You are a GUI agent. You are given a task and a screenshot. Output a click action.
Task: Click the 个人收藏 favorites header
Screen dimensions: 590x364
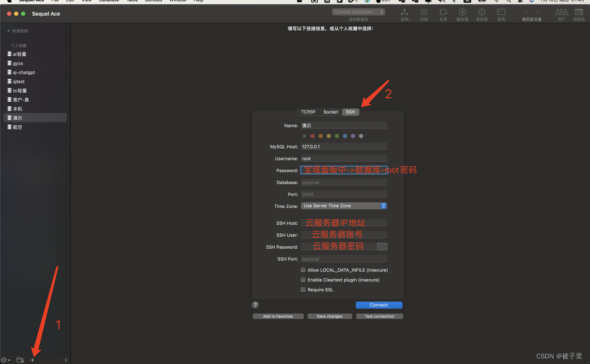(x=19, y=46)
